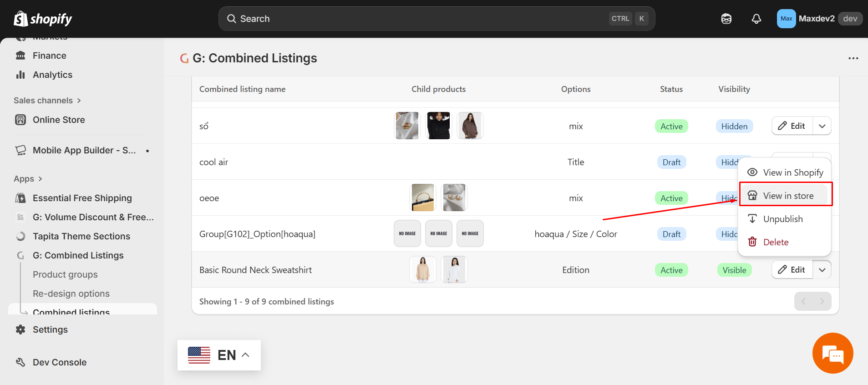The image size is (868, 385).
Task: Open the Shopify logo home link
Action: (43, 19)
